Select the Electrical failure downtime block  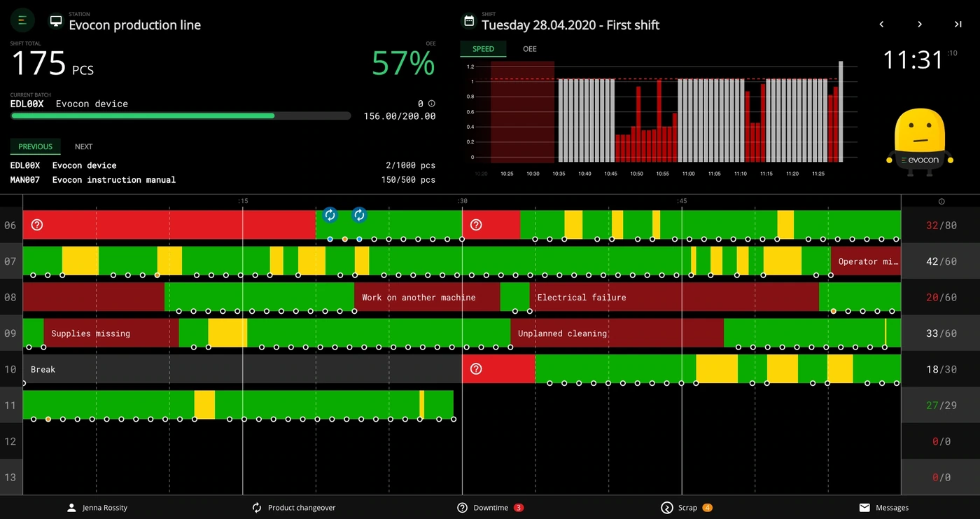[674, 297]
